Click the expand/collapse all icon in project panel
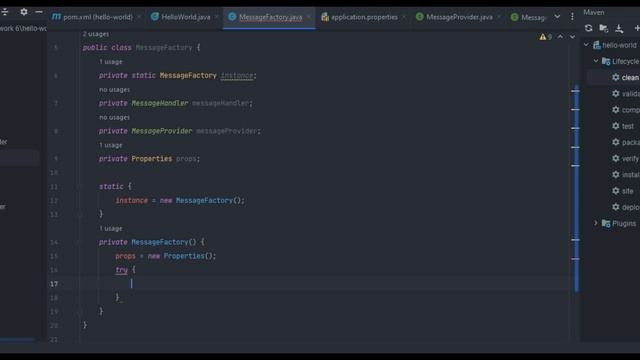The image size is (640, 360). tap(5, 12)
